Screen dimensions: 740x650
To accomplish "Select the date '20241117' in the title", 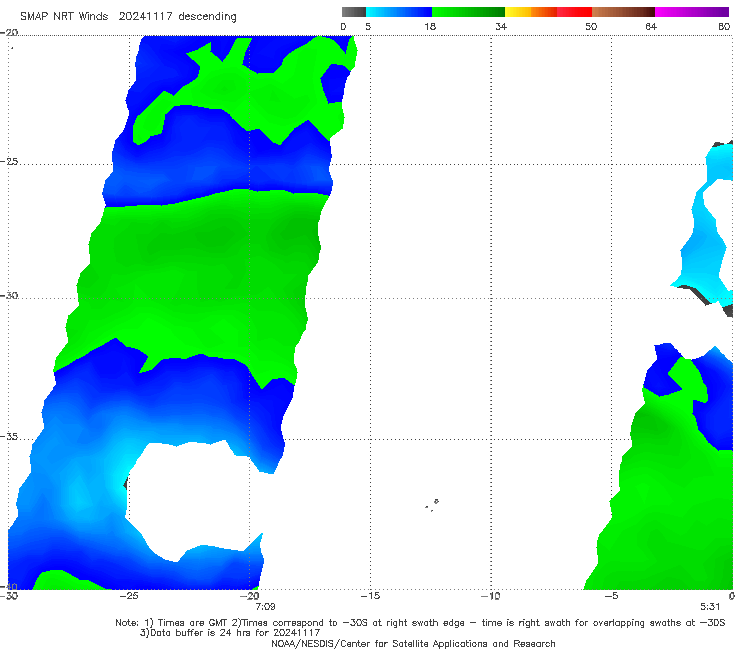I will pos(145,17).
